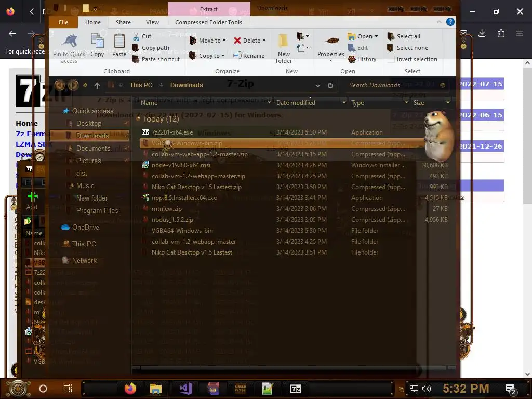The image size is (532, 399).
Task: Open the Size column filter arrow
Action: 448,102
